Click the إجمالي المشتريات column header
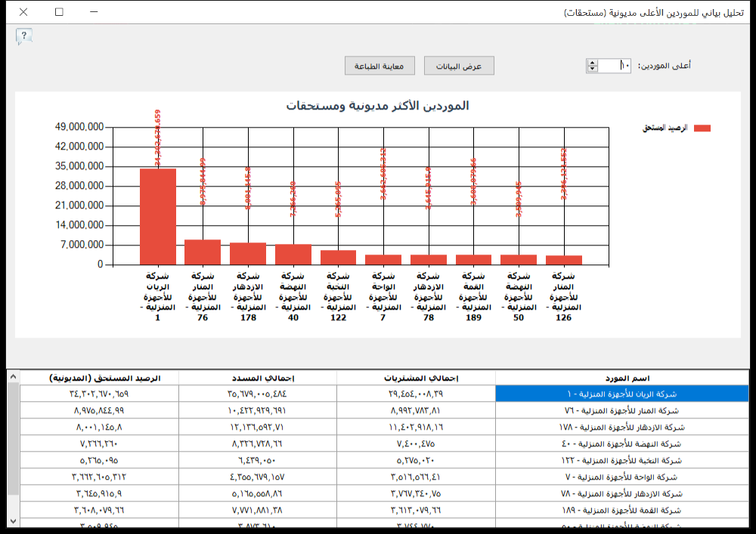The image size is (756, 534). click(x=416, y=378)
